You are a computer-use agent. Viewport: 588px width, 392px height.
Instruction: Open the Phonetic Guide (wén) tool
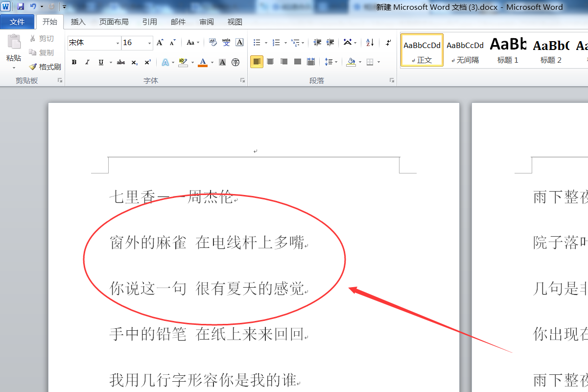tap(226, 43)
